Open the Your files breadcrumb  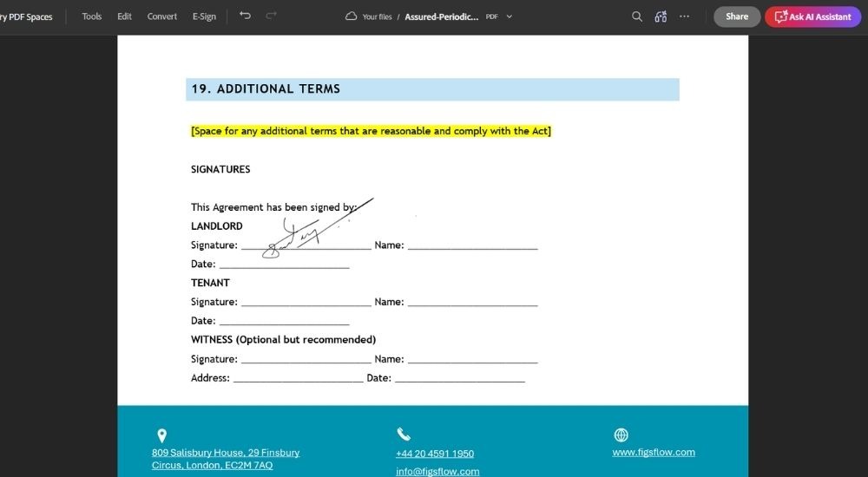[377, 16]
